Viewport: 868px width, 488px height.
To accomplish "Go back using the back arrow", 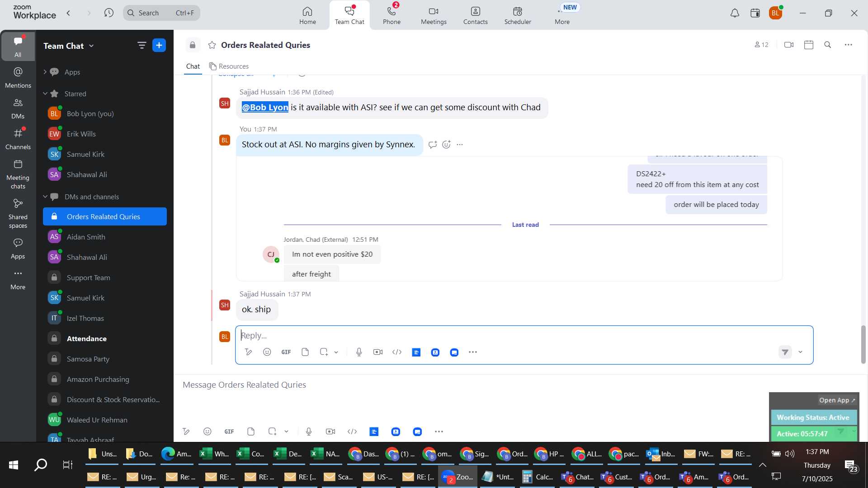I will (69, 13).
